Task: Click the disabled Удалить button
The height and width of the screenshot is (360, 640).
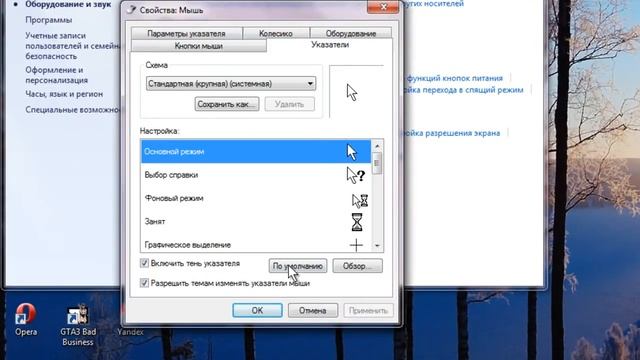Action: pyautogui.click(x=289, y=104)
